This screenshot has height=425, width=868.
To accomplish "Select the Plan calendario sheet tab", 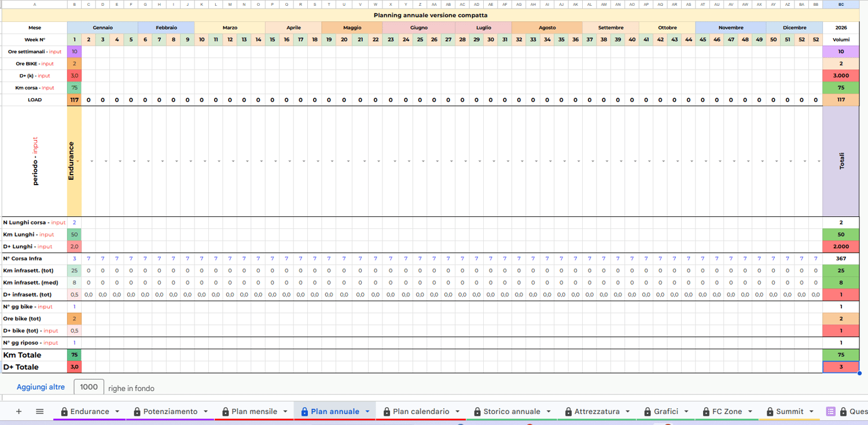I will point(421,411).
